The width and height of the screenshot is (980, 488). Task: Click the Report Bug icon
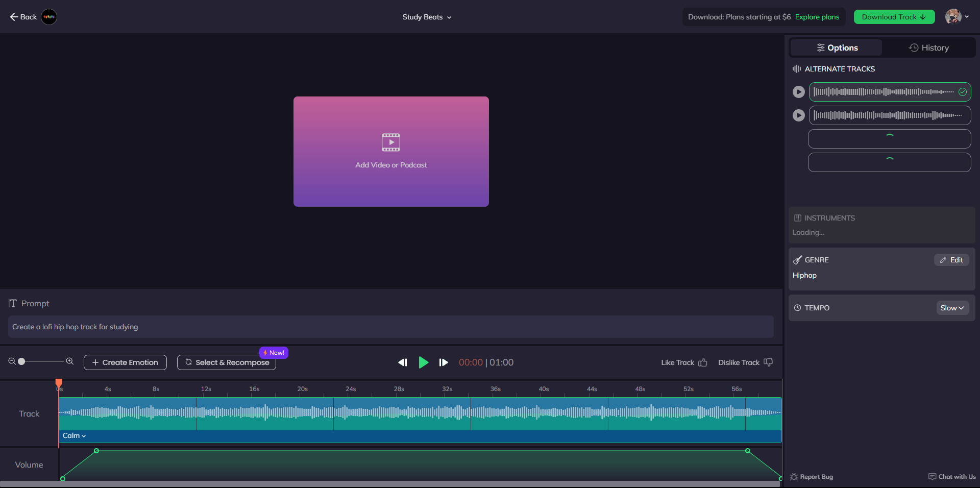point(795,477)
